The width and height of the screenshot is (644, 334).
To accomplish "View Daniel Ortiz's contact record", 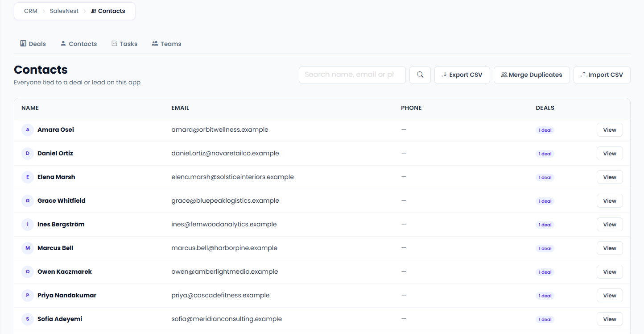I will tap(610, 154).
